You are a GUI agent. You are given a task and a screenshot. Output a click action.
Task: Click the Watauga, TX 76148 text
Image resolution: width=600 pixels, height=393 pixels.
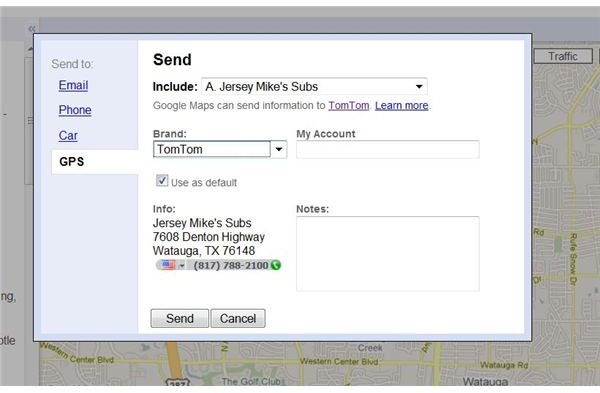point(204,251)
